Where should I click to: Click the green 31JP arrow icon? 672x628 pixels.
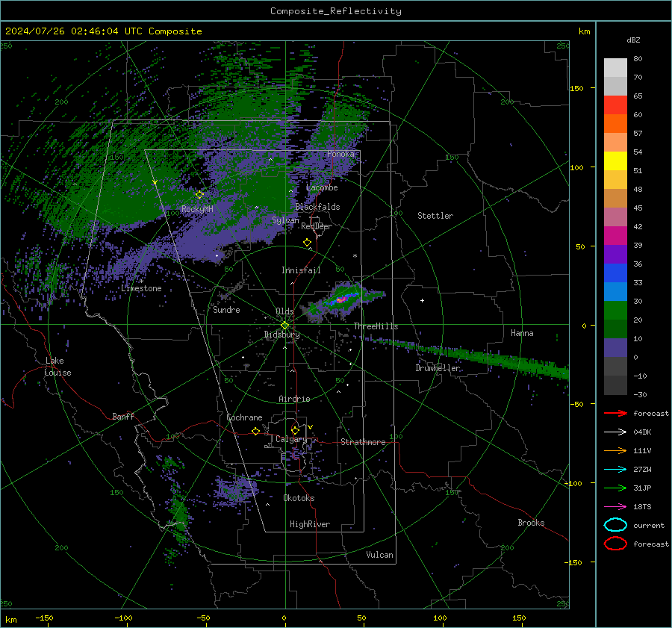tap(615, 488)
